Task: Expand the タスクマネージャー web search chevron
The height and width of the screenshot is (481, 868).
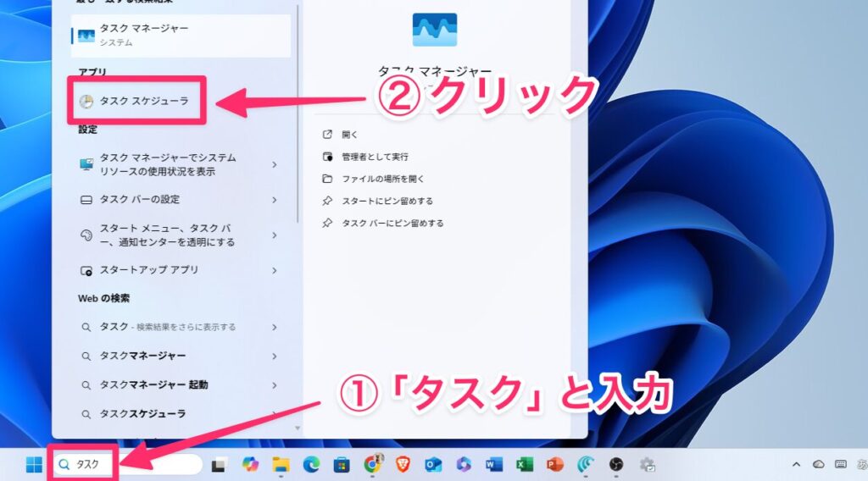Action: pos(275,356)
